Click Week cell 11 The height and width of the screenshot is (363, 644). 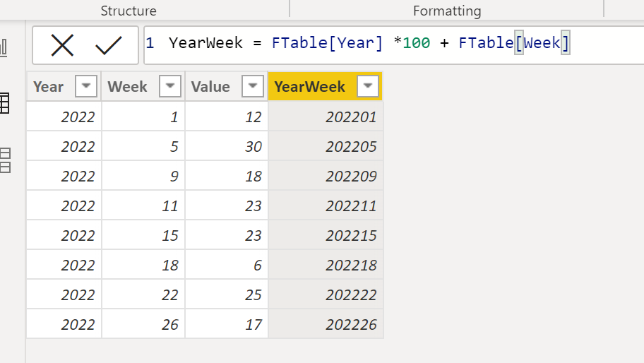tap(143, 206)
